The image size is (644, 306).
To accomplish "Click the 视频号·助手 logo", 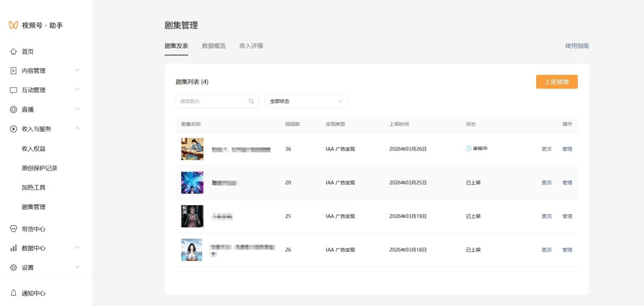I will 36,25.
